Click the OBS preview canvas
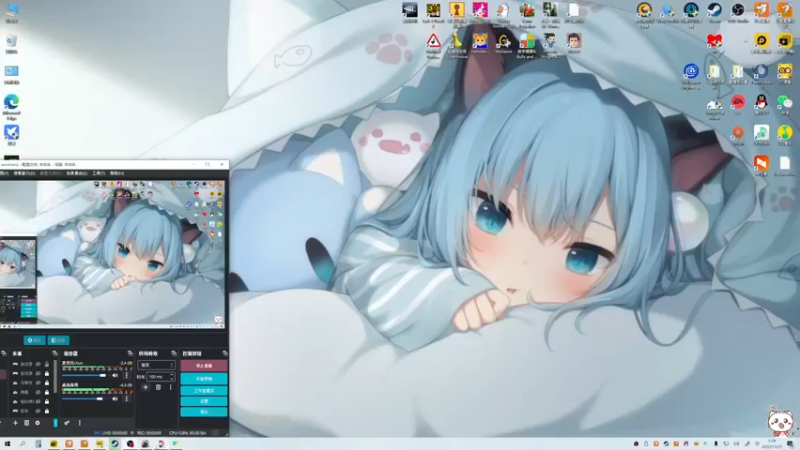This screenshot has width=800, height=450. [x=112, y=253]
